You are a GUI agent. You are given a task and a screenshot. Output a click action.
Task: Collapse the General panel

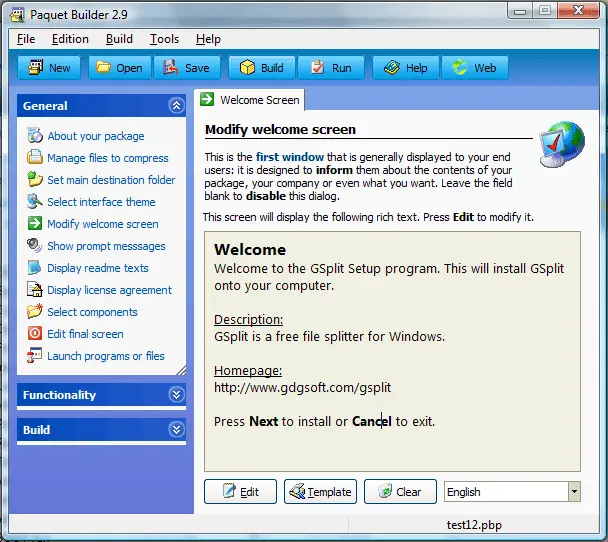tap(176, 105)
